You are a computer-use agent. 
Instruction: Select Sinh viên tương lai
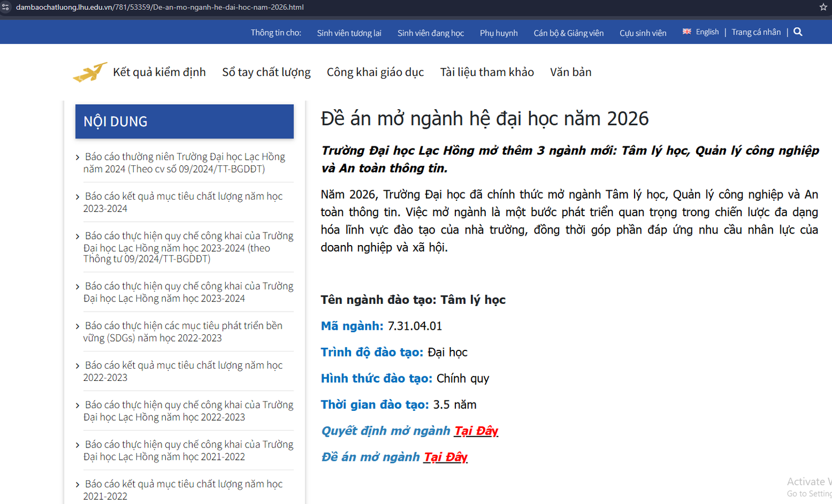point(349,33)
